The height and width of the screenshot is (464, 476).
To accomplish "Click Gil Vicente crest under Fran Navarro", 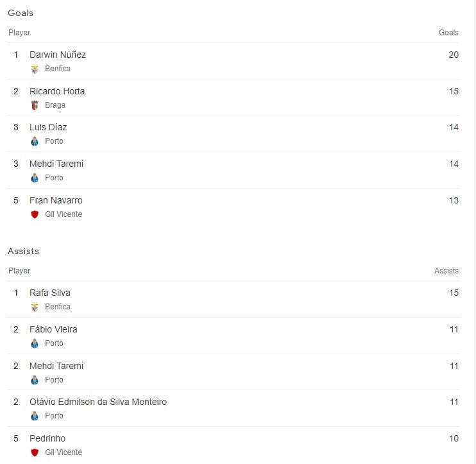I will [35, 214].
